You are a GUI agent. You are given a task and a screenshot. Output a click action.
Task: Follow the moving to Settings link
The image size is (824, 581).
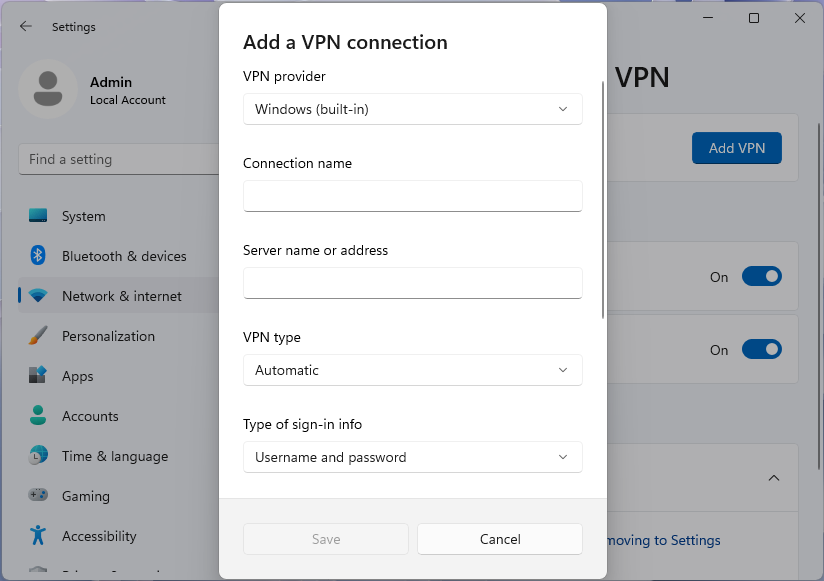tap(663, 540)
